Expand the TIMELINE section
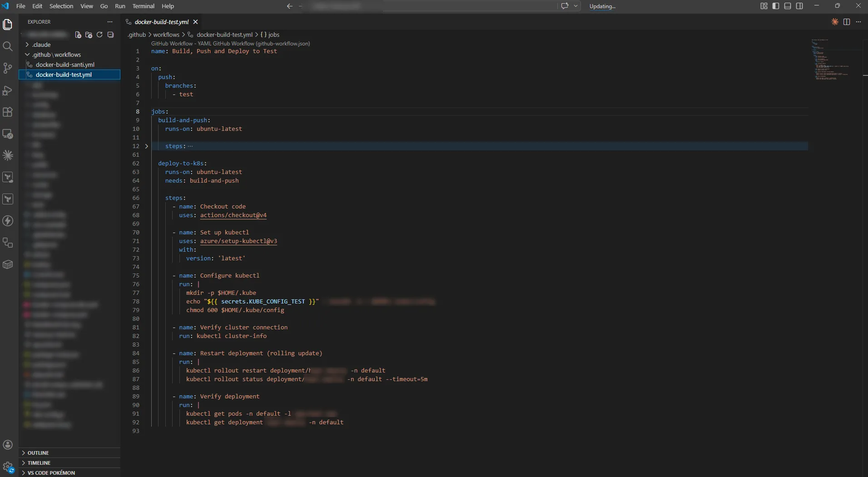Viewport: 868px width, 477px height. [x=69, y=463]
